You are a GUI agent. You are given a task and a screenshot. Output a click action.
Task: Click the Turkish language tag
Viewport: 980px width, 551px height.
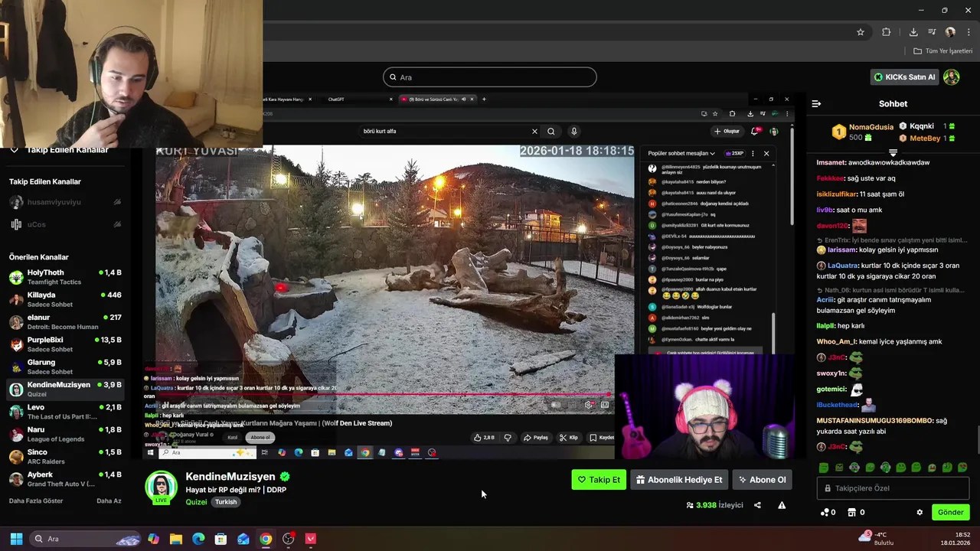coord(226,502)
